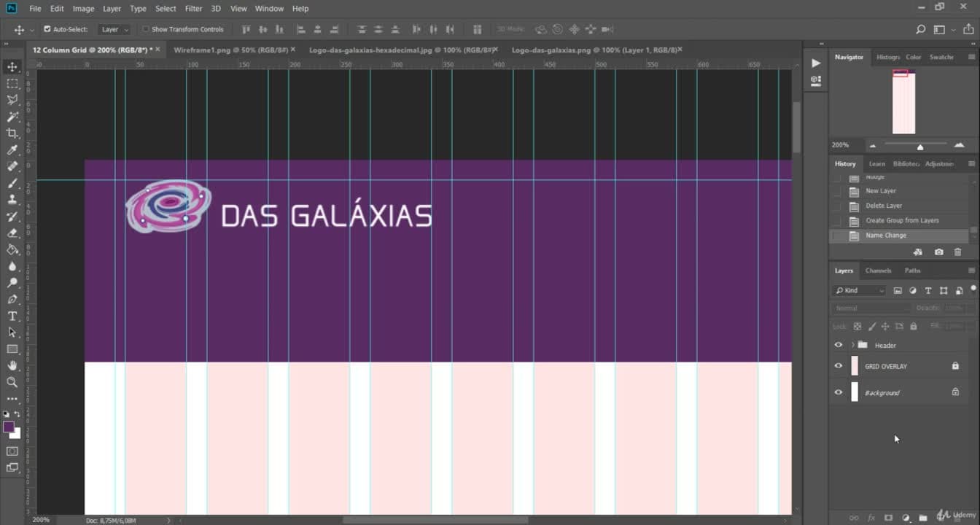Select the Blur tool

click(12, 266)
